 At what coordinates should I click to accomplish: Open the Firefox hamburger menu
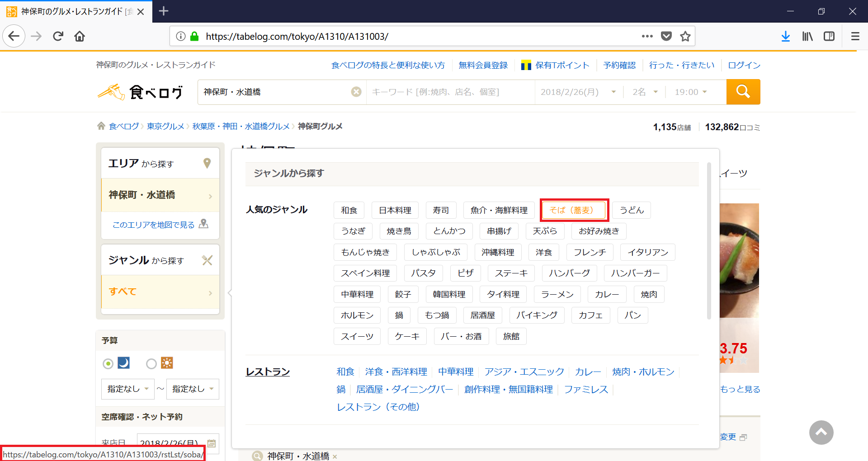[x=855, y=36]
